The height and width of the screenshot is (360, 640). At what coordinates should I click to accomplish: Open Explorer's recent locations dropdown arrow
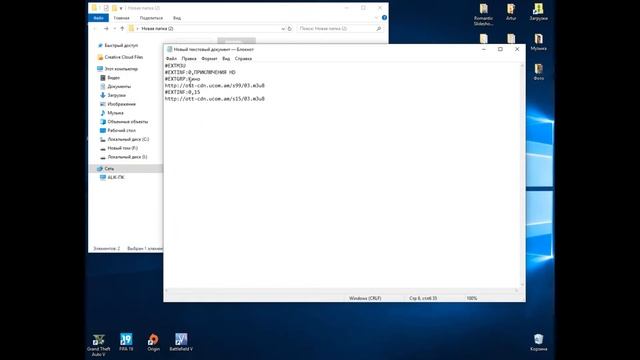pyautogui.click(x=115, y=29)
